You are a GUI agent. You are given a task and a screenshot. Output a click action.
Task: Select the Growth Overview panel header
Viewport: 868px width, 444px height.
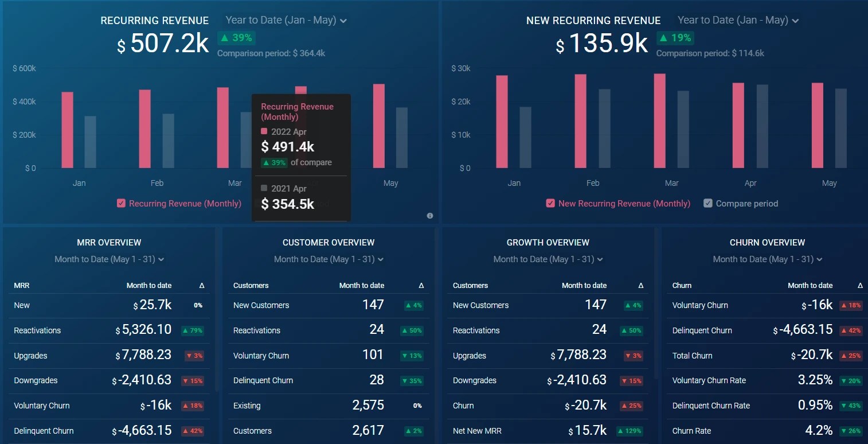pyautogui.click(x=548, y=242)
